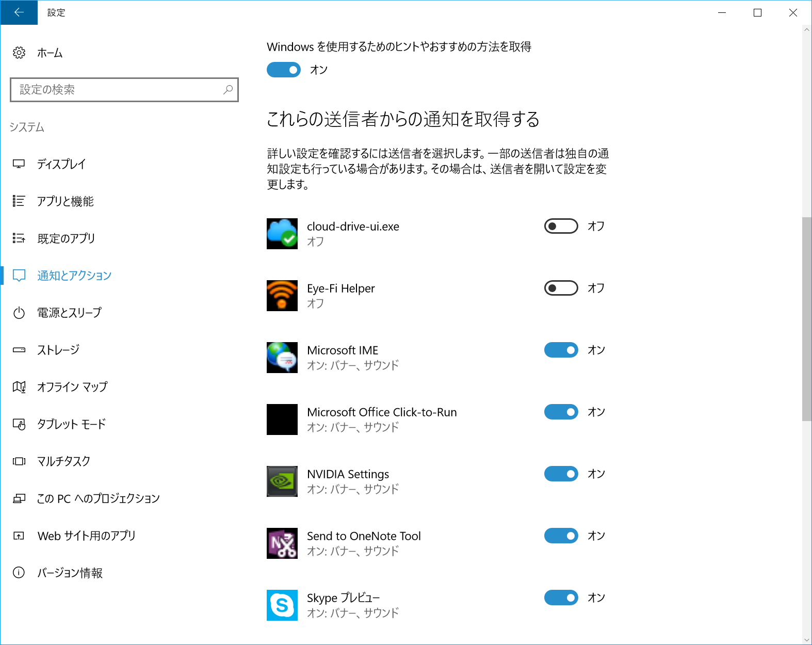Select ストレージ in sidebar
The image size is (812, 645).
[58, 350]
